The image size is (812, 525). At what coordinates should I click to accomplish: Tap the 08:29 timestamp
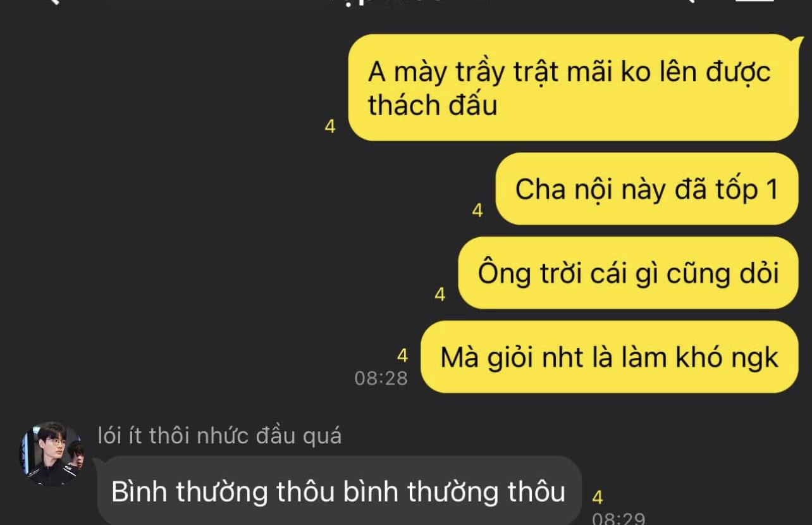[x=618, y=519]
